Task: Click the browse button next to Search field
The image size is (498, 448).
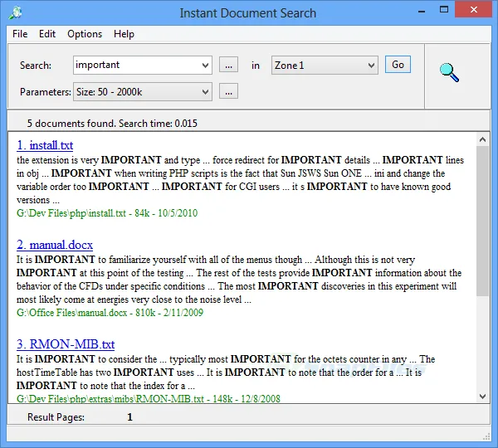Action: pos(228,65)
